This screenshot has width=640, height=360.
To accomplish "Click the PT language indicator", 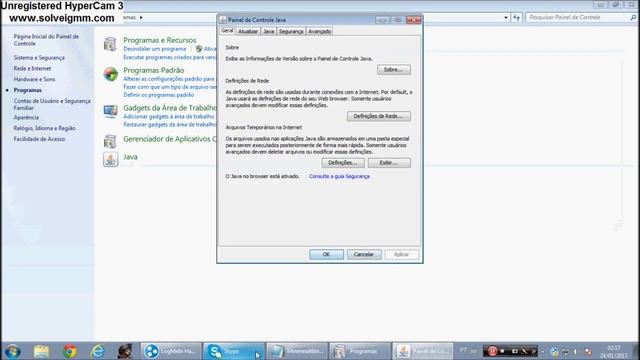I will (x=463, y=350).
